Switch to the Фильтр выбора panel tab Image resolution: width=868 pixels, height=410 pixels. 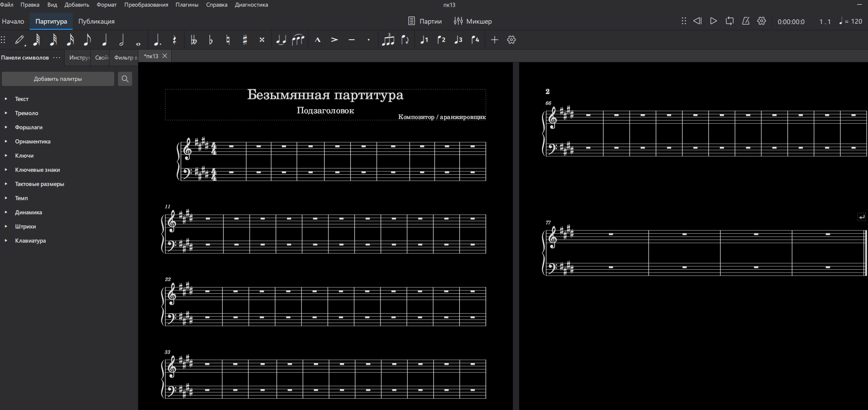(125, 58)
